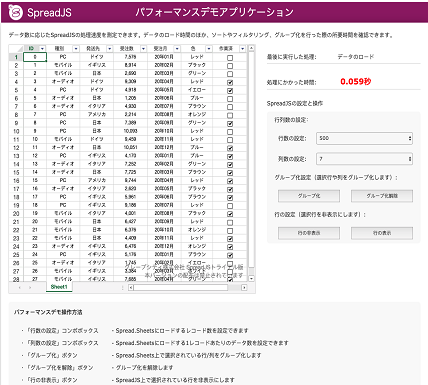The width and height of the screenshot is (428, 385).
Task: Click the horizontal scrollbar right arrow
Action: (x=244, y=287)
